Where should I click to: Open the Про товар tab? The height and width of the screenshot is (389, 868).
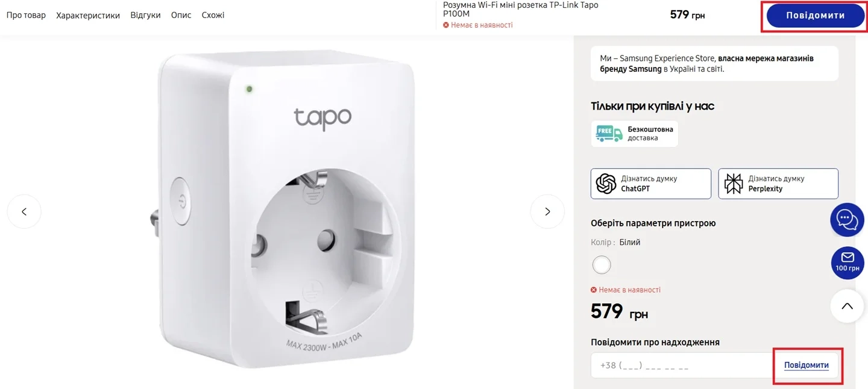point(26,15)
